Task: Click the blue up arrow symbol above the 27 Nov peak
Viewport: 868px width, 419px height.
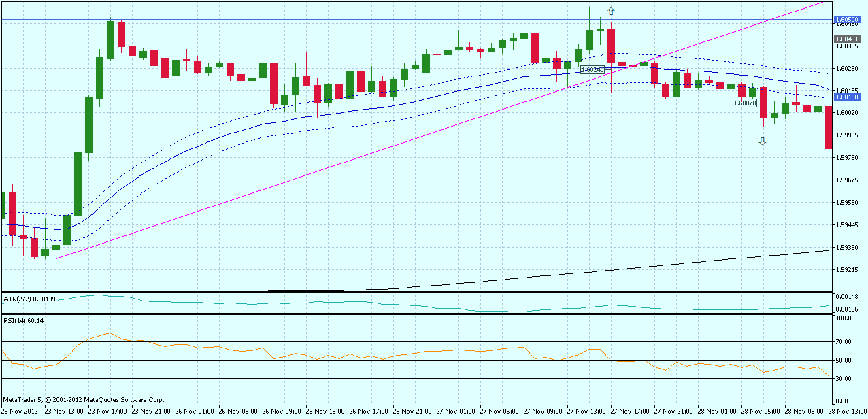Action: (x=611, y=11)
